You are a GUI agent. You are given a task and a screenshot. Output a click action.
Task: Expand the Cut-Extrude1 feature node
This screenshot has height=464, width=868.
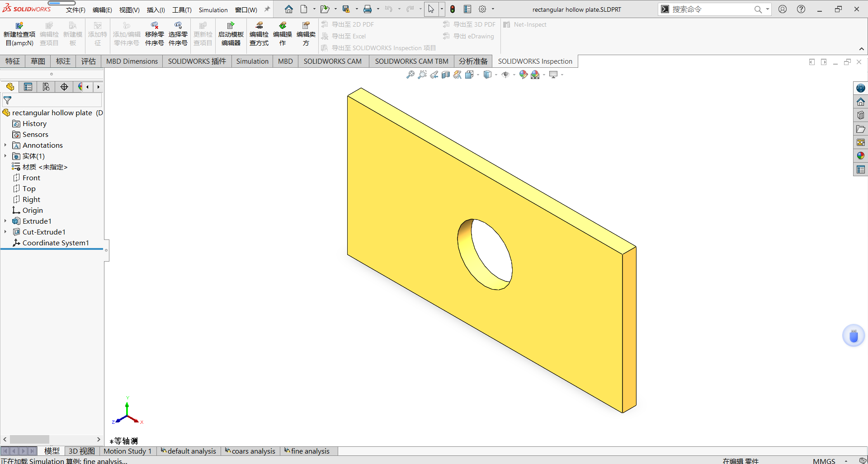[x=5, y=232]
